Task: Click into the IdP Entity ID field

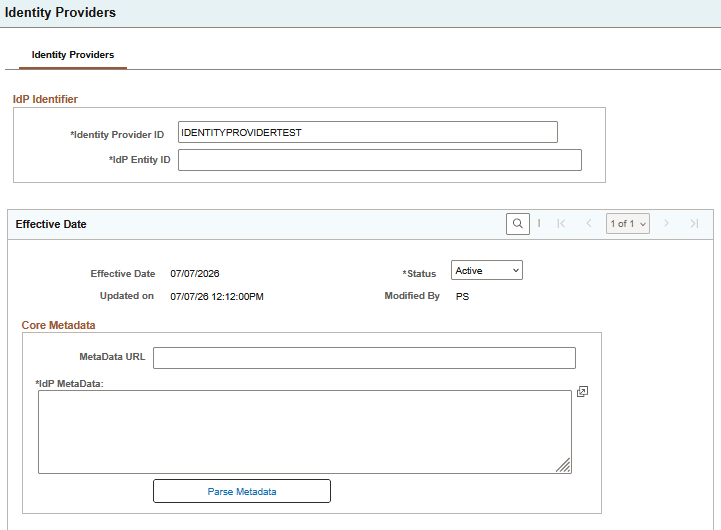Action: [x=380, y=160]
